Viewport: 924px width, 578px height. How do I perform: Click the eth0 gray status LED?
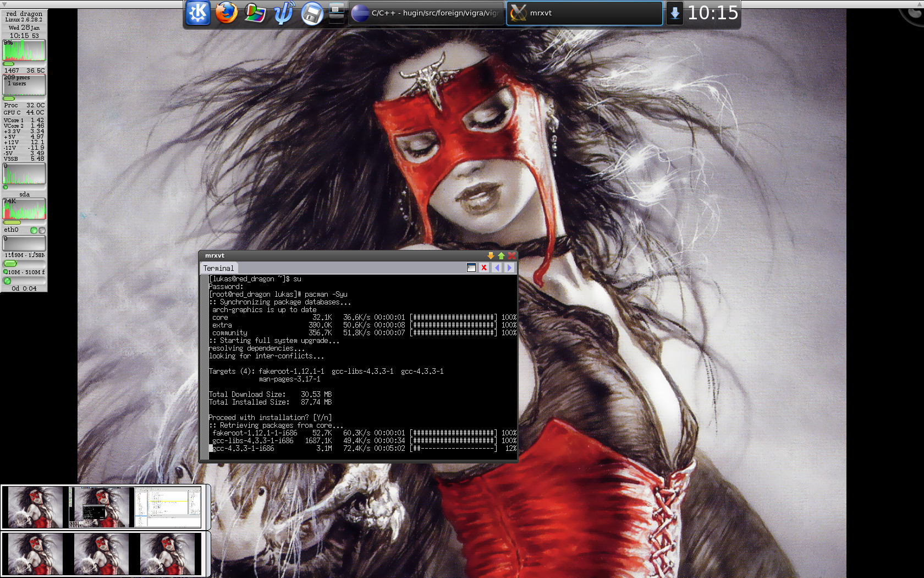point(42,230)
